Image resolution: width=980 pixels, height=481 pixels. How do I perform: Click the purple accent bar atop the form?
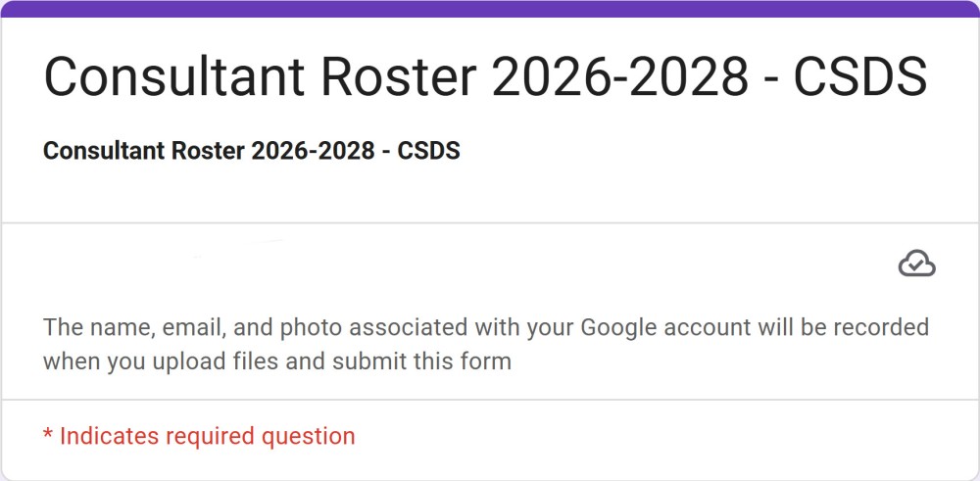click(x=490, y=9)
